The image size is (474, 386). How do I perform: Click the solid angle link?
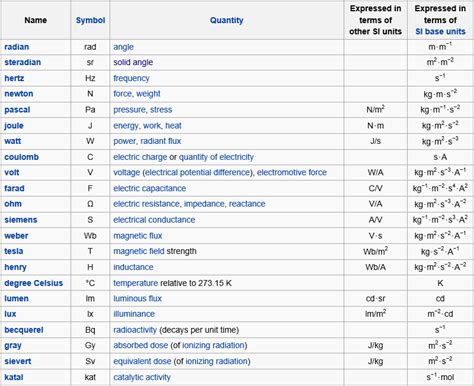[x=133, y=62]
